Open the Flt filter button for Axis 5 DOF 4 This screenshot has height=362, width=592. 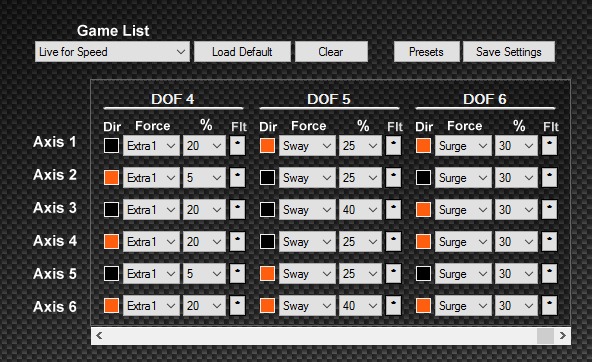click(x=237, y=273)
